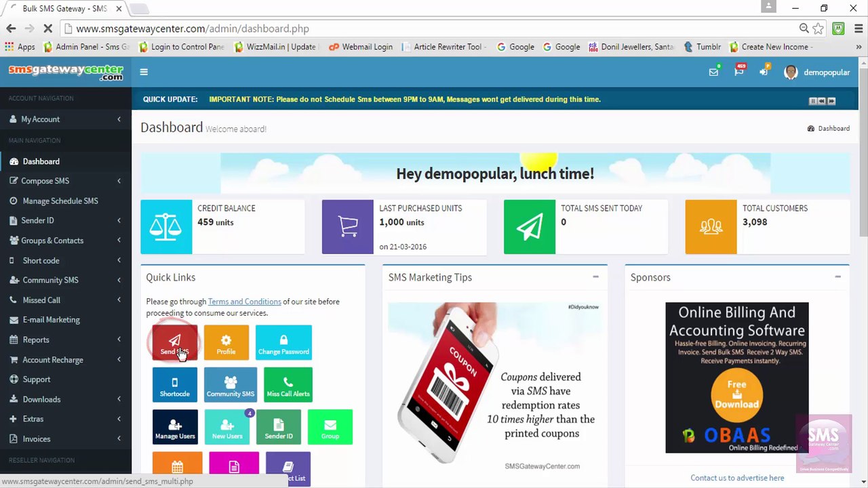Image resolution: width=868 pixels, height=488 pixels.
Task: Expand the Extras sidebar menu
Action: pos(66,419)
